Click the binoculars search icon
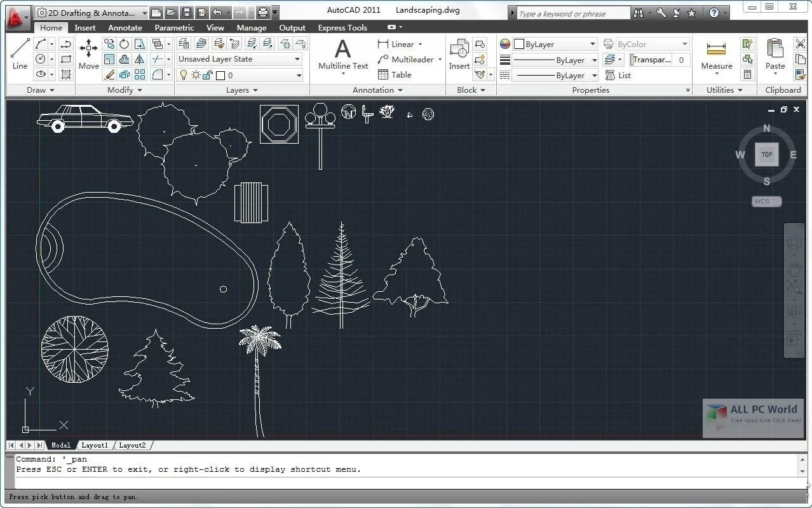812x508 pixels. pos(639,13)
